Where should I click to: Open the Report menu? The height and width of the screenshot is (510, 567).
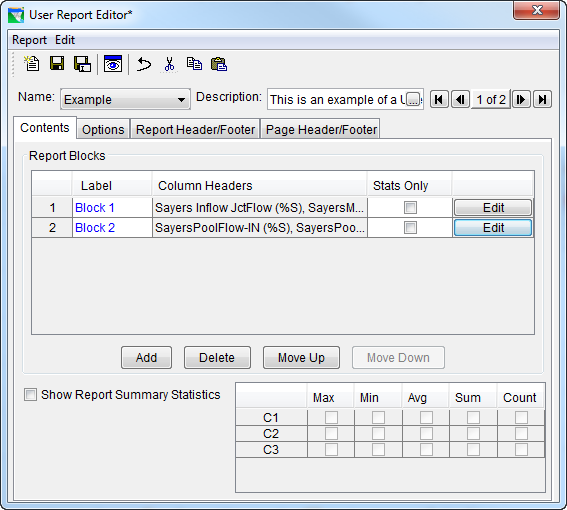[29, 40]
